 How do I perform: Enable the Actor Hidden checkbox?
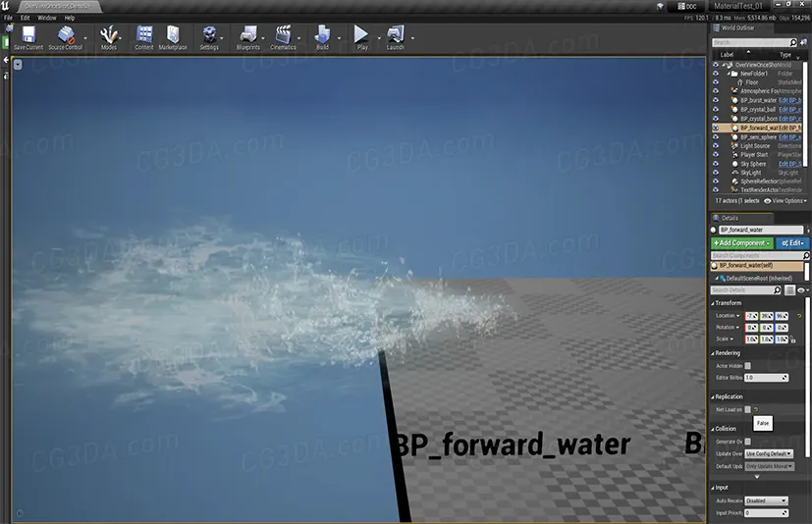coord(747,366)
